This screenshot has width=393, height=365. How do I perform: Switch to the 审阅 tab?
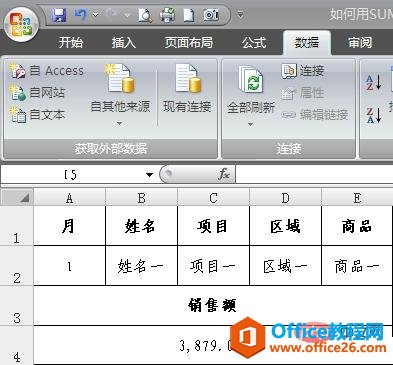[x=360, y=43]
